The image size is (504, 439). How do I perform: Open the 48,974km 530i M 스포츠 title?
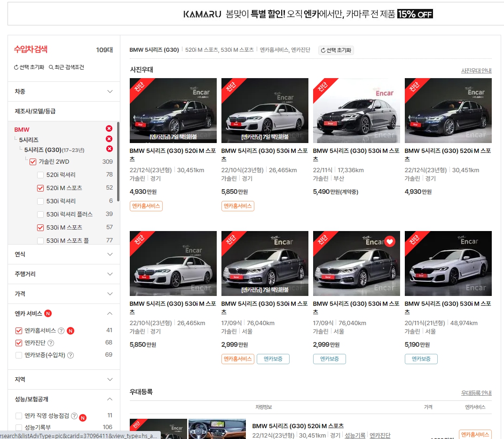pyautogui.click(x=448, y=308)
